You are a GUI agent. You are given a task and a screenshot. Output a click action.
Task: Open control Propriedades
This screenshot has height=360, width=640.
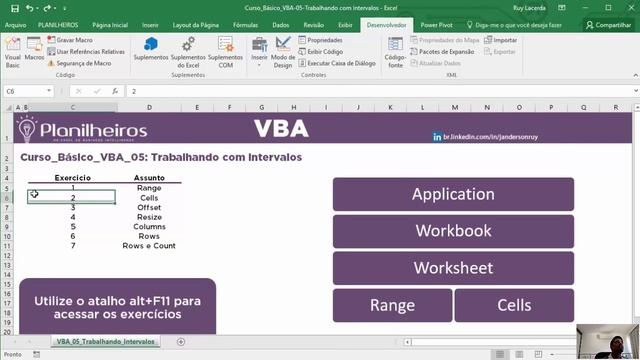(320, 40)
